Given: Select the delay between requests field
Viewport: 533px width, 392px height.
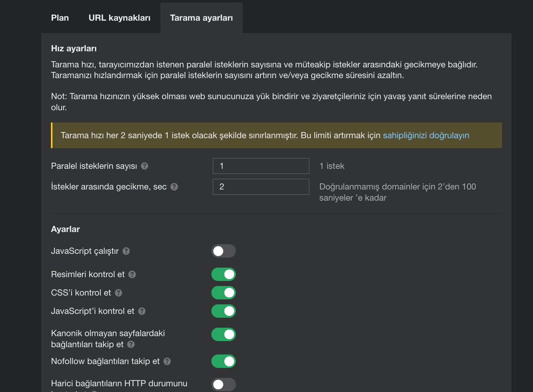Looking at the screenshot, I should pos(261,186).
